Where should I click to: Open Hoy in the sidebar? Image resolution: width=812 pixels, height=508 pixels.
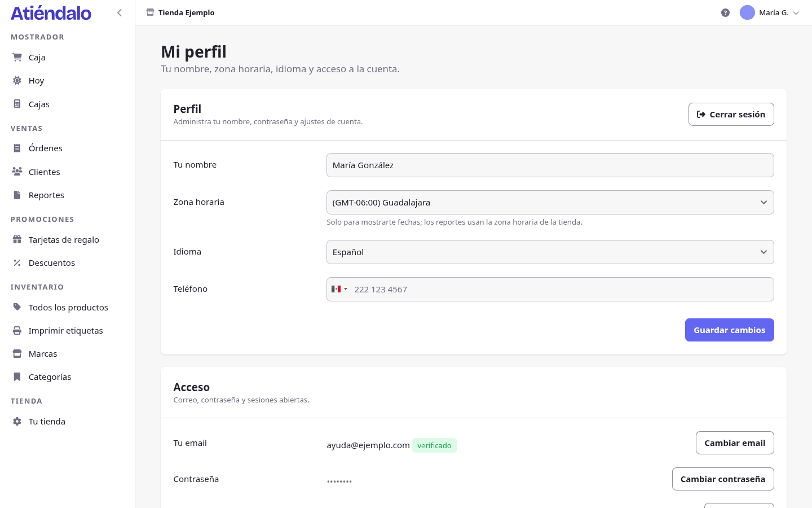(x=68, y=81)
